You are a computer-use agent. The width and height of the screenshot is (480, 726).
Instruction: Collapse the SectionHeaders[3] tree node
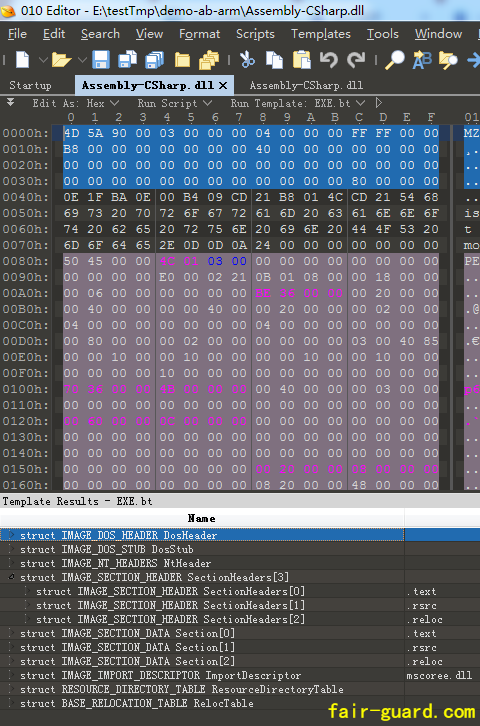12,577
